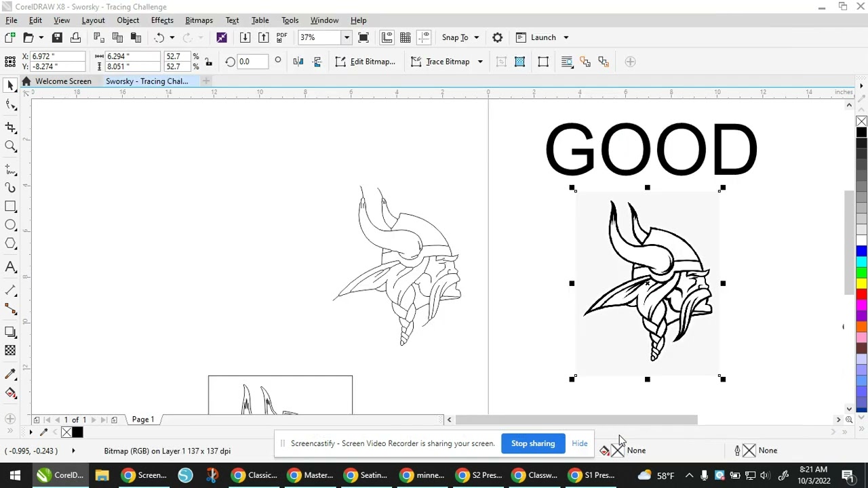
Task: Select the Shape tool
Action: point(10,105)
